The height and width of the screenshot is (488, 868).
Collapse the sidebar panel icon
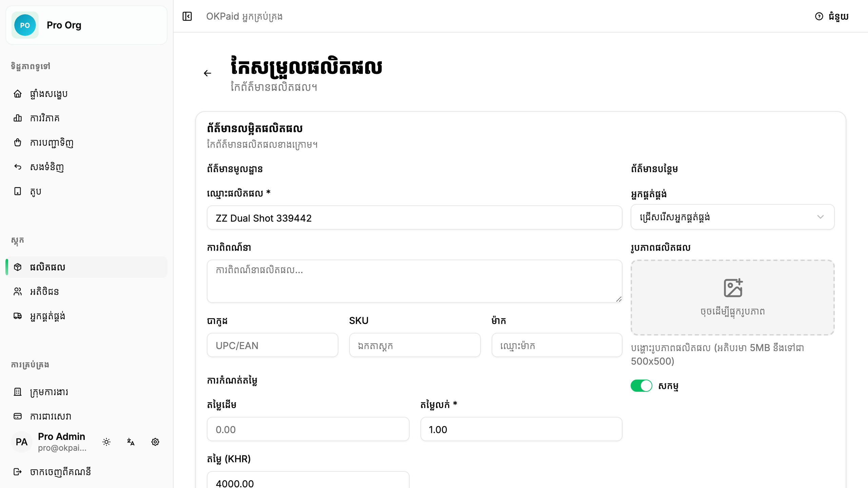[x=187, y=16]
